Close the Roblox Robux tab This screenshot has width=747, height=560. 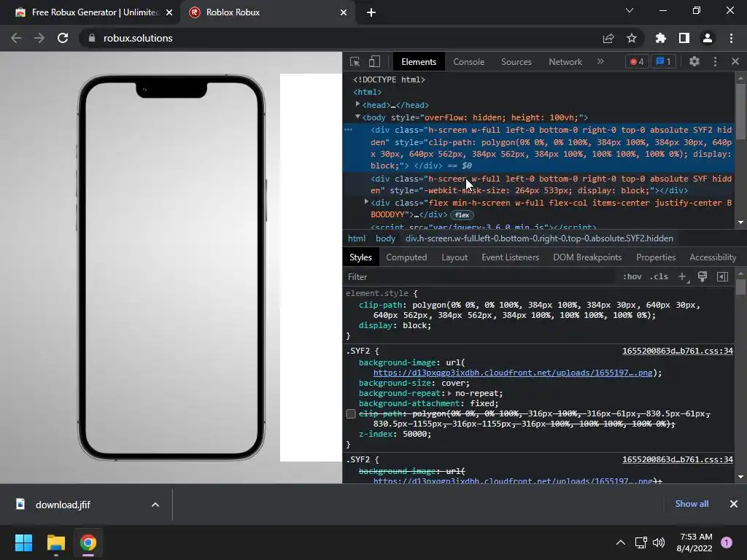point(344,12)
